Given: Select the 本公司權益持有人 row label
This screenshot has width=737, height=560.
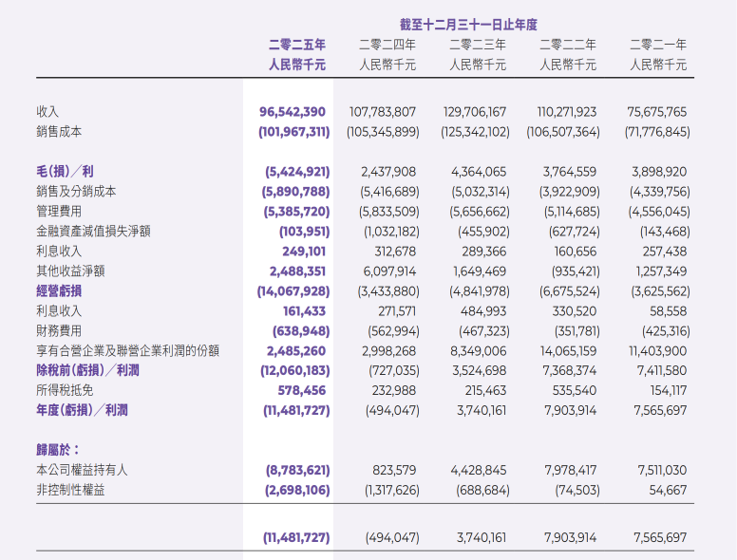Looking at the screenshot, I should 82,470.
